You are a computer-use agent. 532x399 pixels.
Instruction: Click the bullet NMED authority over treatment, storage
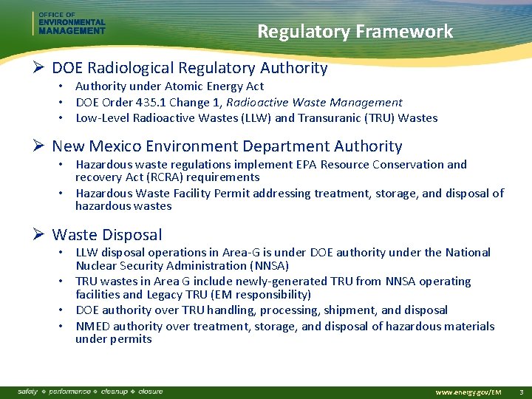point(285,332)
